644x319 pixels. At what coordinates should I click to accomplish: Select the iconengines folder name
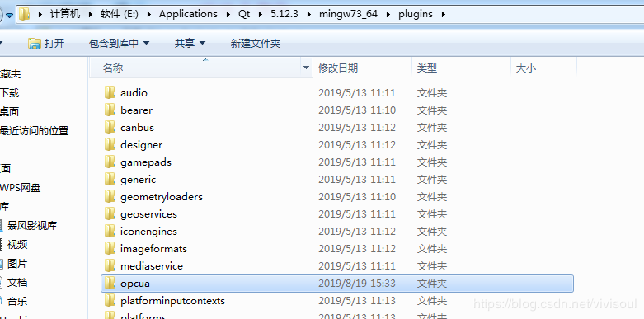click(148, 232)
